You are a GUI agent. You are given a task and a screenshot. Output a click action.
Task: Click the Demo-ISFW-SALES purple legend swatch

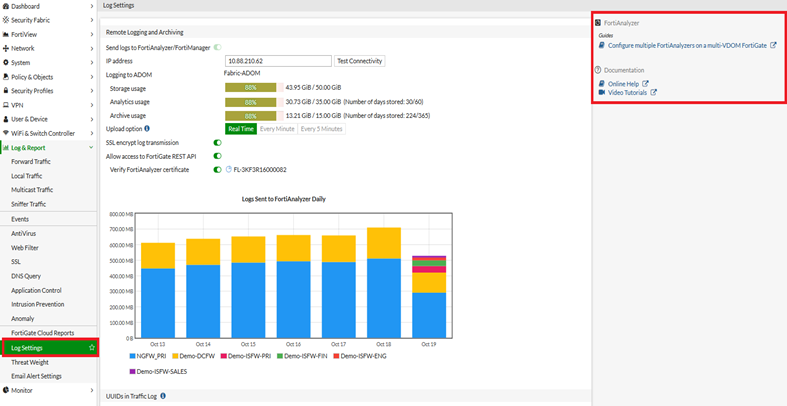133,372
